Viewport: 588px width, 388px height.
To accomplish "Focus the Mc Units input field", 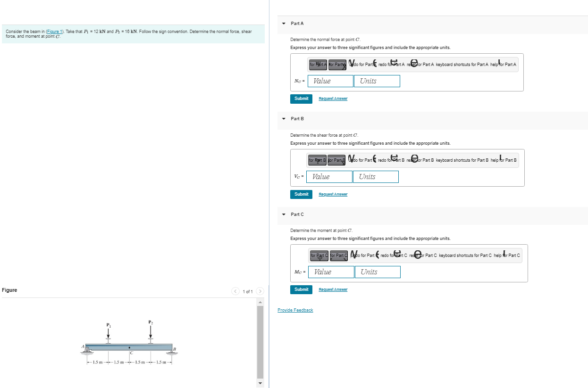I will click(378, 272).
